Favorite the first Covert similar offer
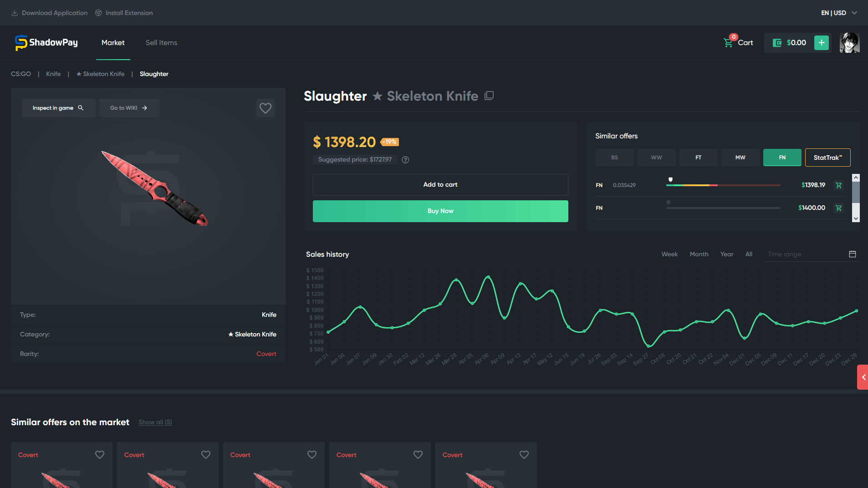The height and width of the screenshot is (488, 868). (100, 454)
